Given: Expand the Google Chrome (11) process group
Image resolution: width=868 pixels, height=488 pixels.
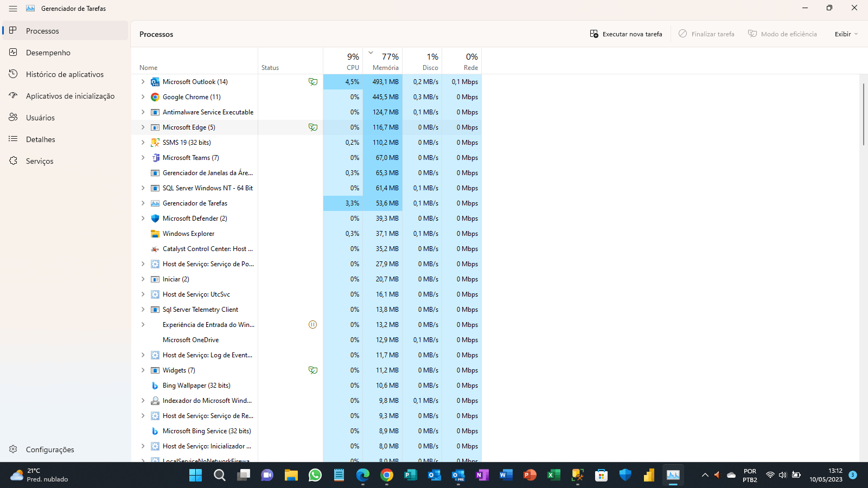Looking at the screenshot, I should click(143, 97).
